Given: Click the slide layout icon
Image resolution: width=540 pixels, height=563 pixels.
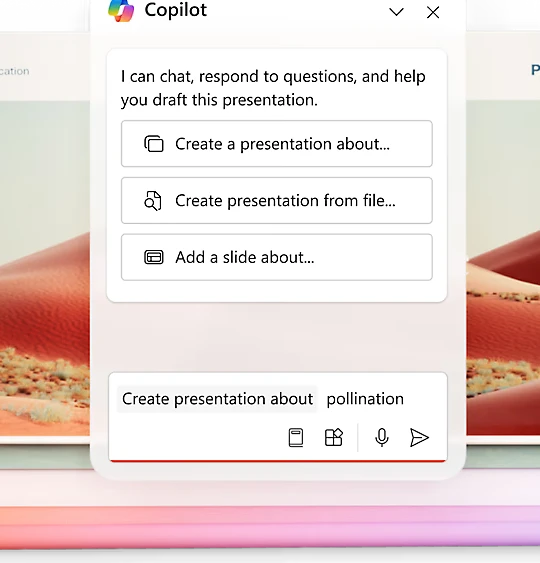Looking at the screenshot, I should [154, 257].
